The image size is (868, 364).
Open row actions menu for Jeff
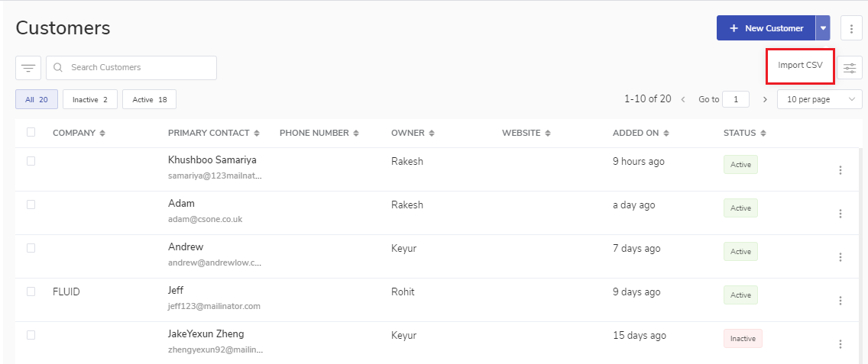(840, 301)
